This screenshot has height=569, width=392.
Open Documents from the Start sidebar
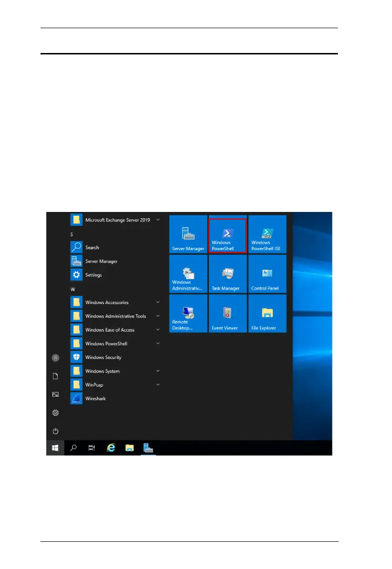55,376
